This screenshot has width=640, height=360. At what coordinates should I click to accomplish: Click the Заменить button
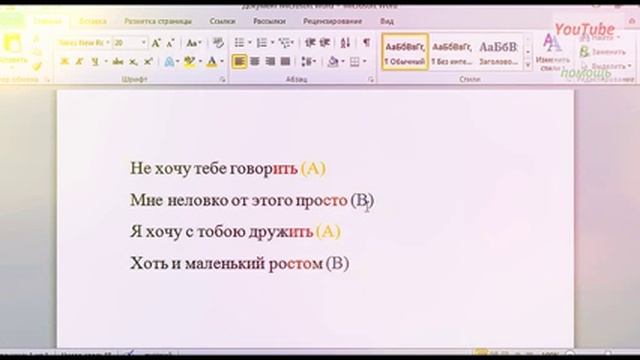(x=603, y=52)
